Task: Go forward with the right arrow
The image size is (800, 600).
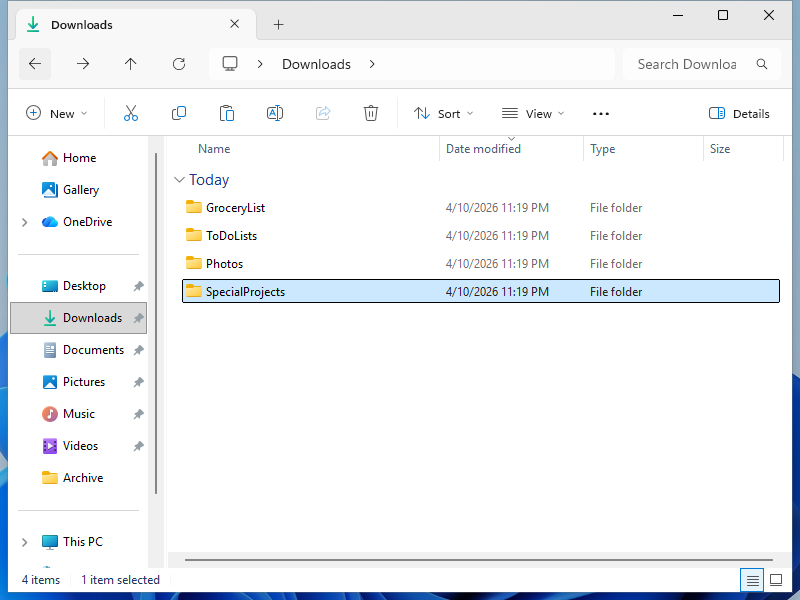Action: pos(83,64)
